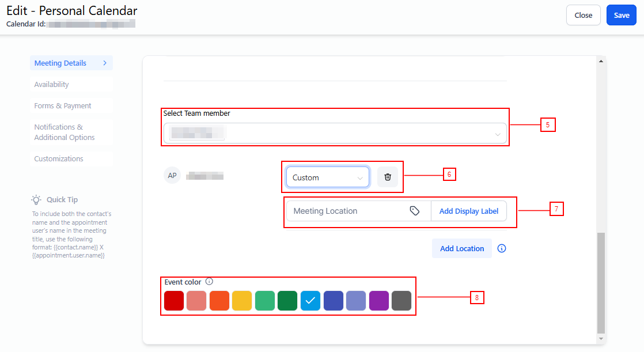Click the AP avatar circle

click(x=172, y=175)
